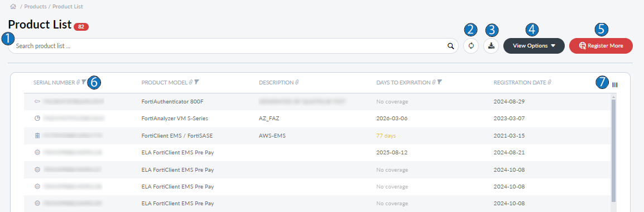This screenshot has width=644, height=212.
Task: Select FortiAnalyzer VM S-Series cell
Action: pos(175,118)
